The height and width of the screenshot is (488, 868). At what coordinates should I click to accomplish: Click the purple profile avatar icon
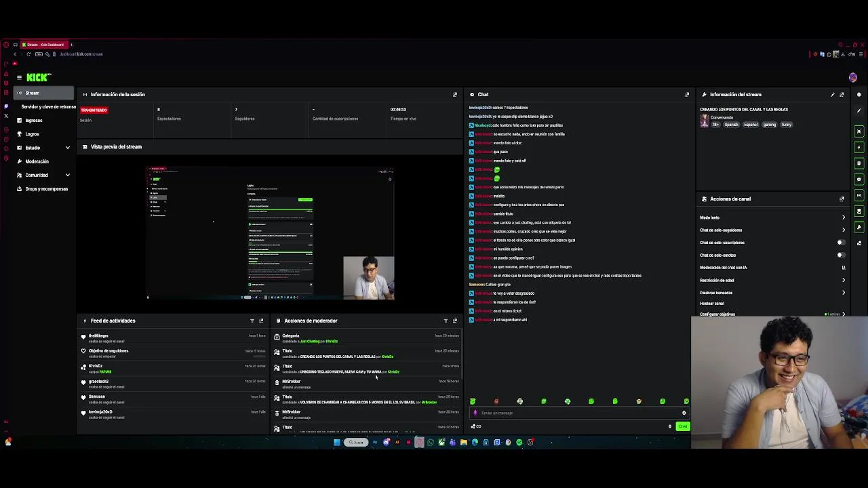852,77
